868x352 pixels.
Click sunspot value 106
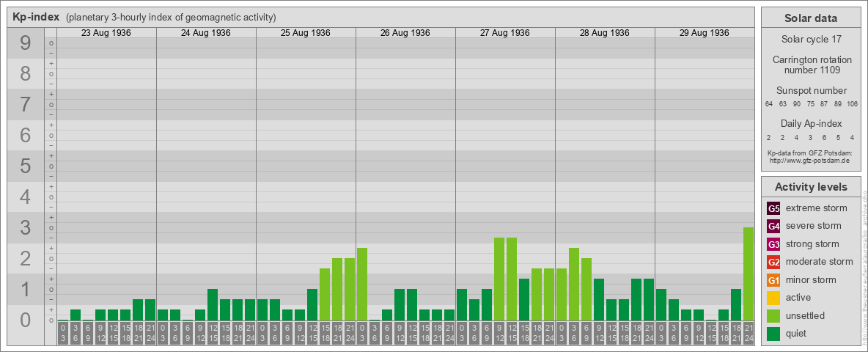click(x=853, y=104)
